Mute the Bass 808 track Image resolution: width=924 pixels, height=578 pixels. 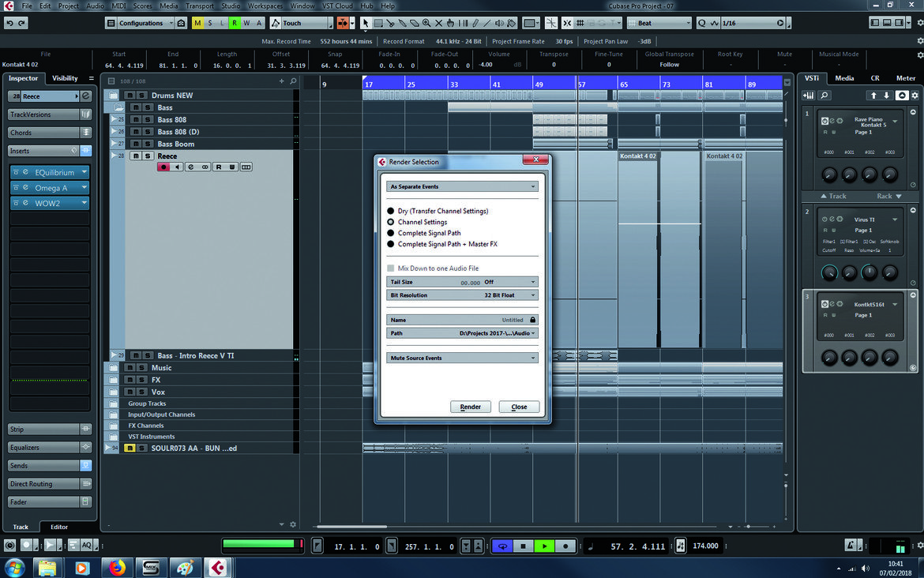pyautogui.click(x=135, y=119)
